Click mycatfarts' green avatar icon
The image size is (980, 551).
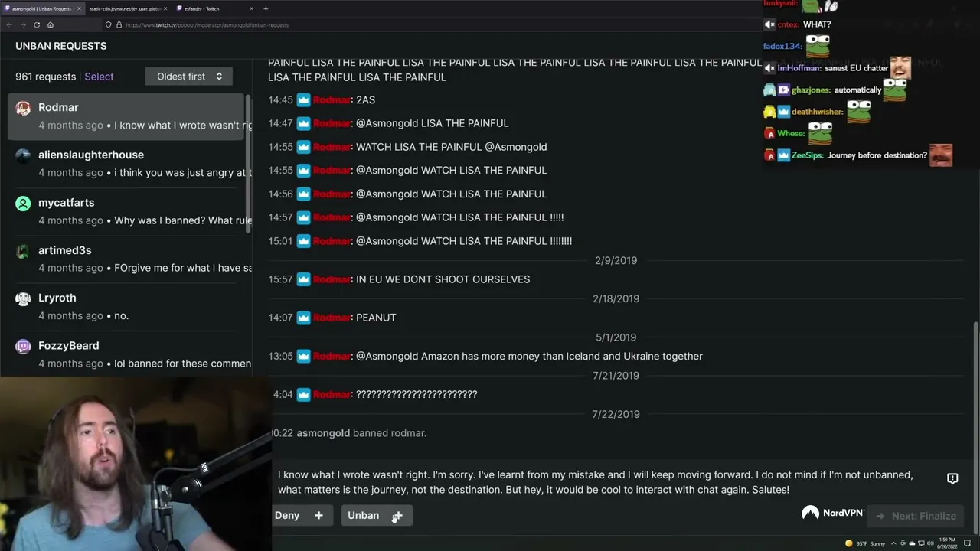coord(23,204)
